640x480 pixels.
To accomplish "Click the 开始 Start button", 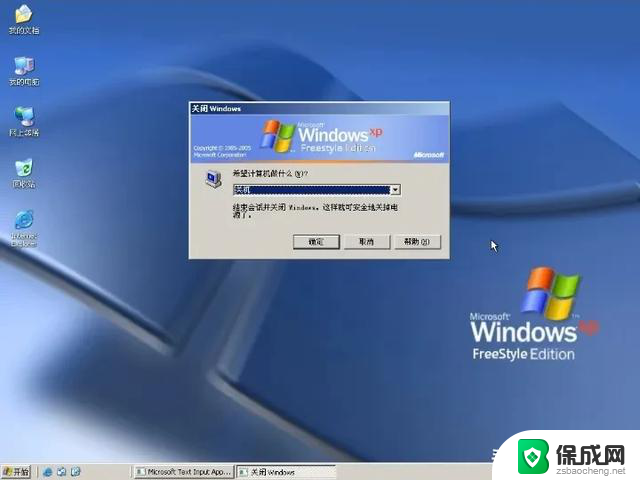I will coord(16,472).
